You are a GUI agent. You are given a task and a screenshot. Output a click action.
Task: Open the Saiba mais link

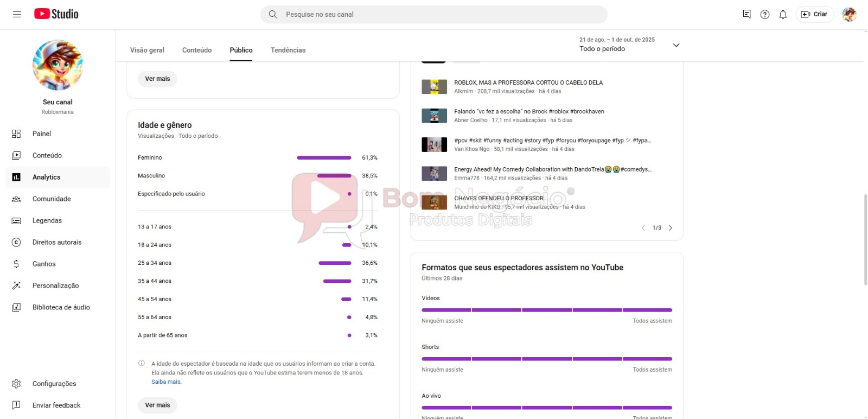[166, 382]
